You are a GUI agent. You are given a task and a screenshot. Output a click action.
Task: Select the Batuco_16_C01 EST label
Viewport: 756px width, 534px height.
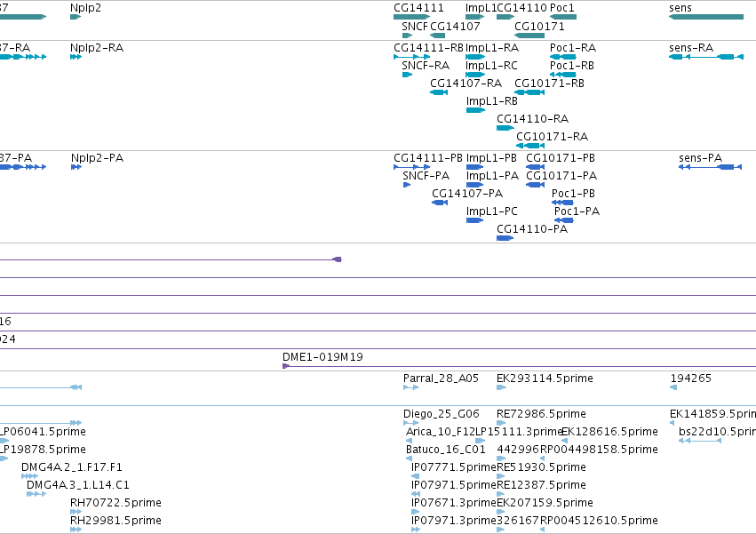446,449
